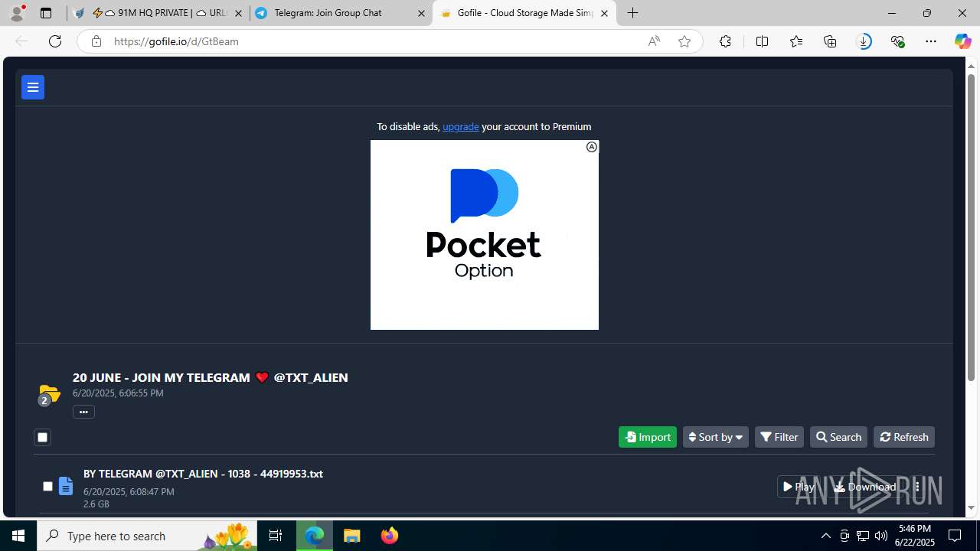Click the Search button in Gofile

click(x=838, y=437)
